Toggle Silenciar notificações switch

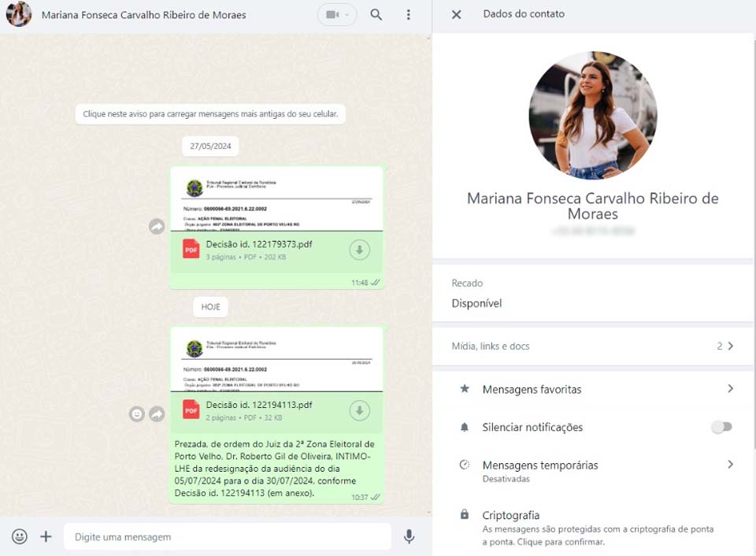[x=722, y=427]
